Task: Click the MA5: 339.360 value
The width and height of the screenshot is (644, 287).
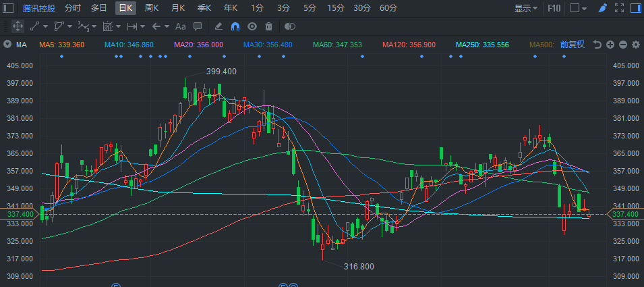Action: [61, 45]
